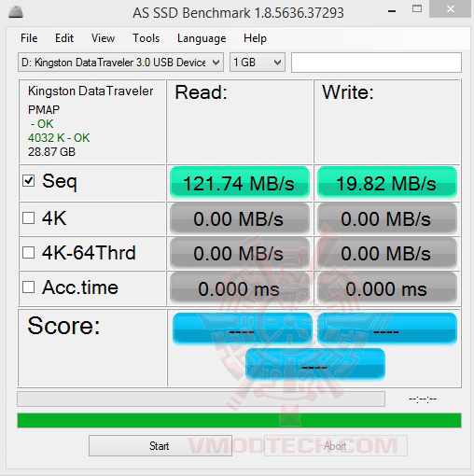Enable the Acc.time test checkbox

pyautogui.click(x=28, y=287)
